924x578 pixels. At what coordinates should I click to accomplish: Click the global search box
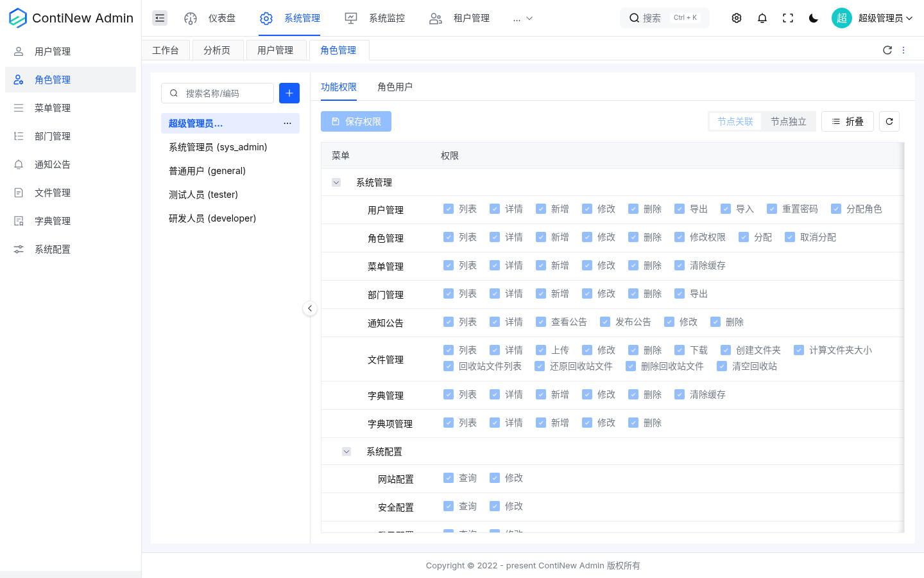coord(664,18)
